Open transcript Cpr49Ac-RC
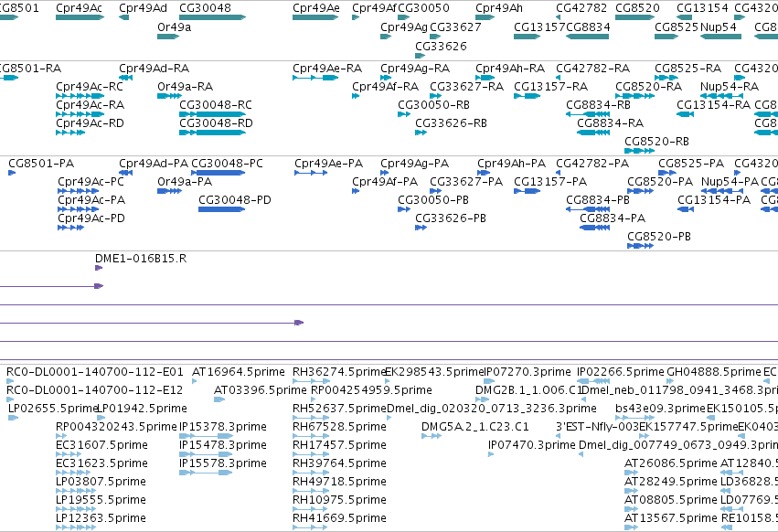This screenshot has height=532, width=778. tap(90, 86)
